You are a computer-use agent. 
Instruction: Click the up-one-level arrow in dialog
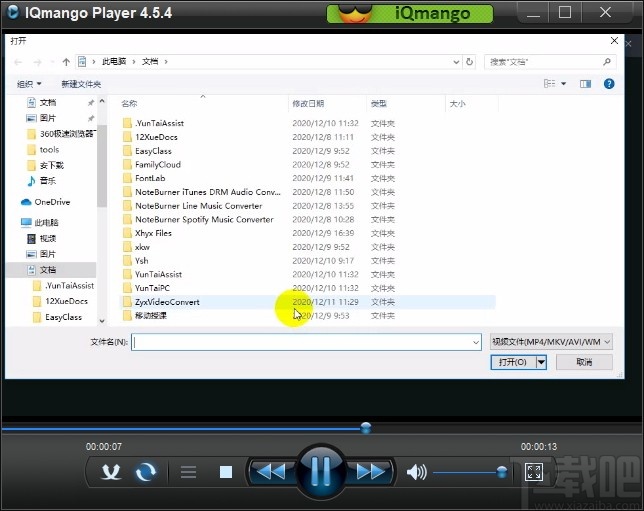tap(66, 62)
